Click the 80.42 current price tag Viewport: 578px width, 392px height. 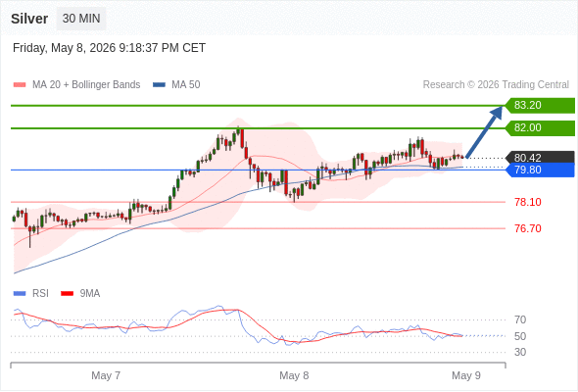pos(540,158)
